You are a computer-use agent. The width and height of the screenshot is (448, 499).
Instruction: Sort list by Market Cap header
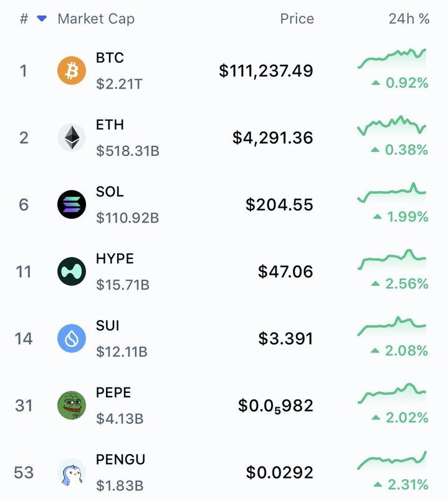pos(96,19)
